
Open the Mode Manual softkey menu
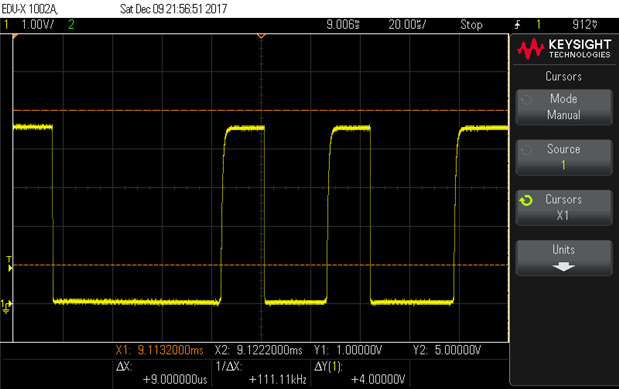pos(564,107)
